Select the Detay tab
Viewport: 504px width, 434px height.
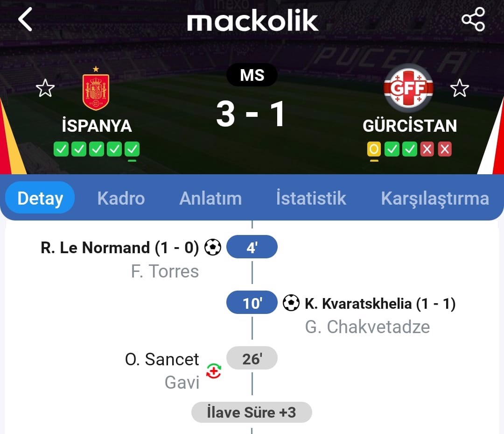[40, 198]
